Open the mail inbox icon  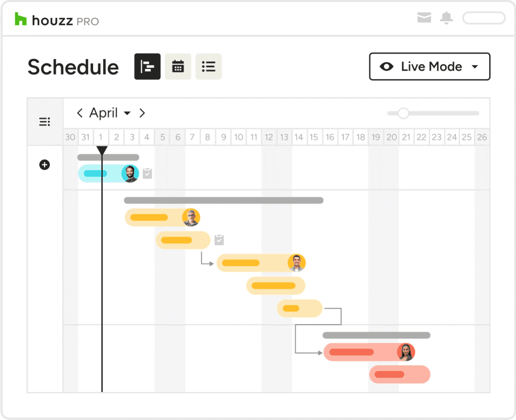[x=424, y=17]
